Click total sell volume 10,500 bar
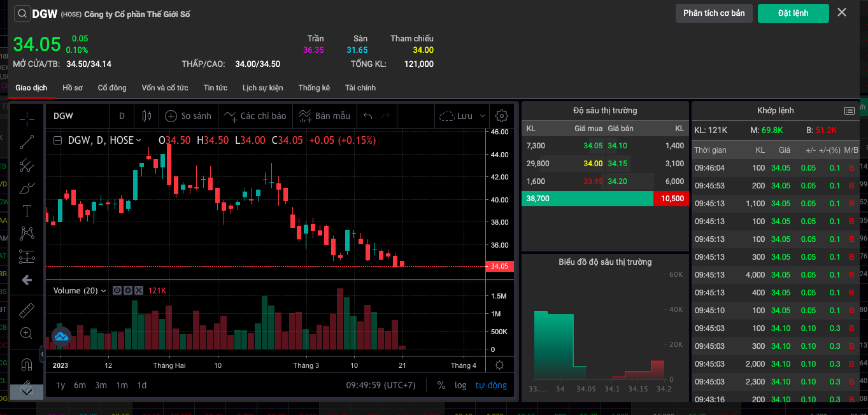 coord(671,199)
